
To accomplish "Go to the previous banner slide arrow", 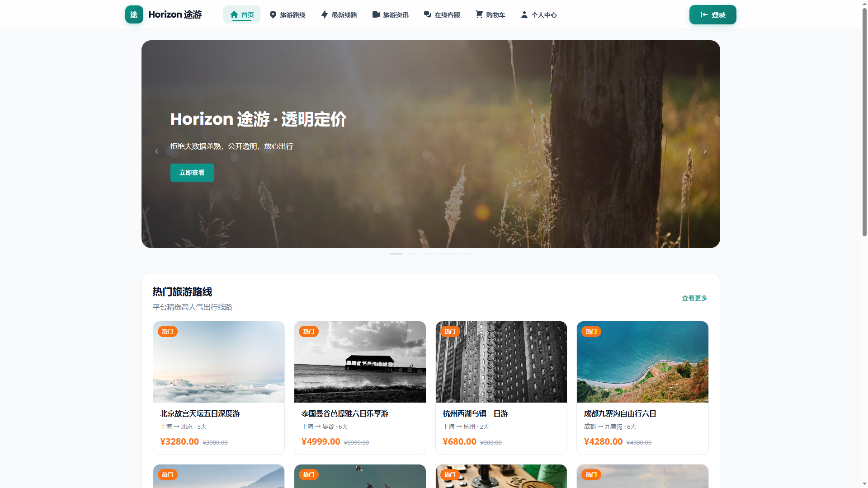I will point(157,151).
